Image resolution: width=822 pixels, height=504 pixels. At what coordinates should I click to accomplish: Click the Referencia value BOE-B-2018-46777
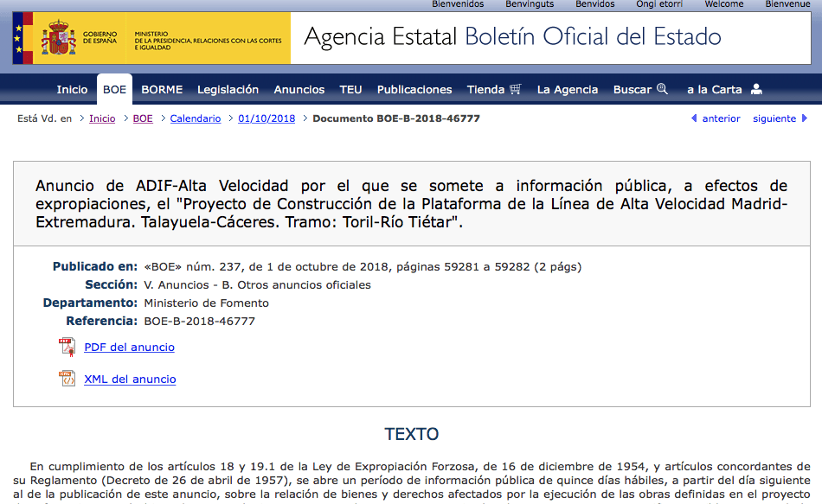pos(199,321)
